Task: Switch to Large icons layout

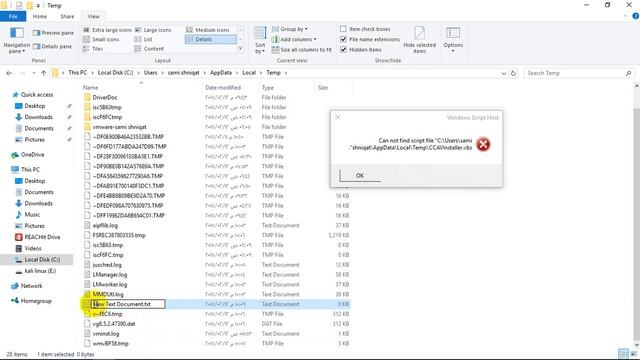Action: (x=153, y=30)
